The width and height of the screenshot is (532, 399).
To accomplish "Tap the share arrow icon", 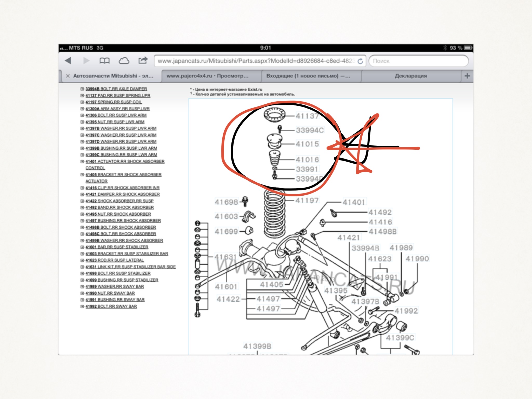I will 143,61.
